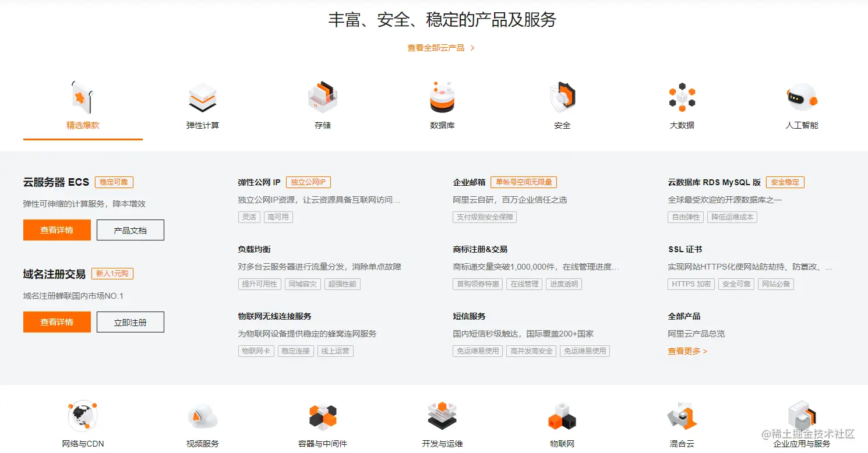Click the 存储 storage icon
868x453 pixels.
[323, 97]
